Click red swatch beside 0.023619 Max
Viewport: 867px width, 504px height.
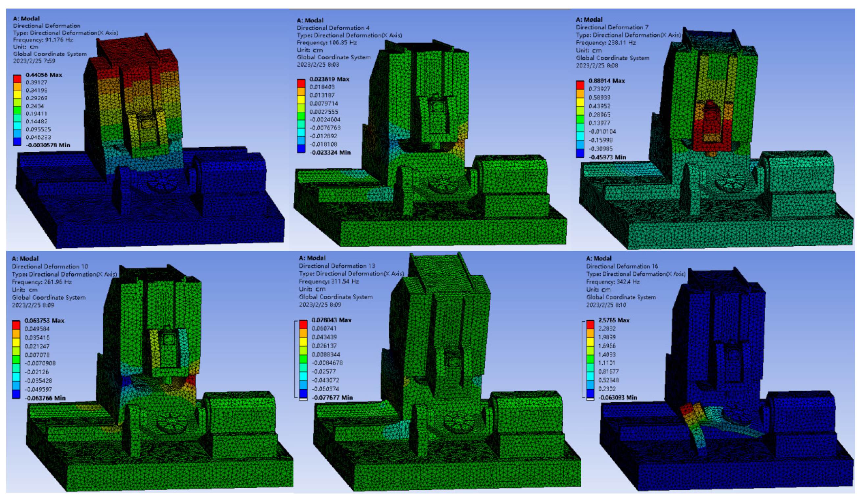click(301, 83)
